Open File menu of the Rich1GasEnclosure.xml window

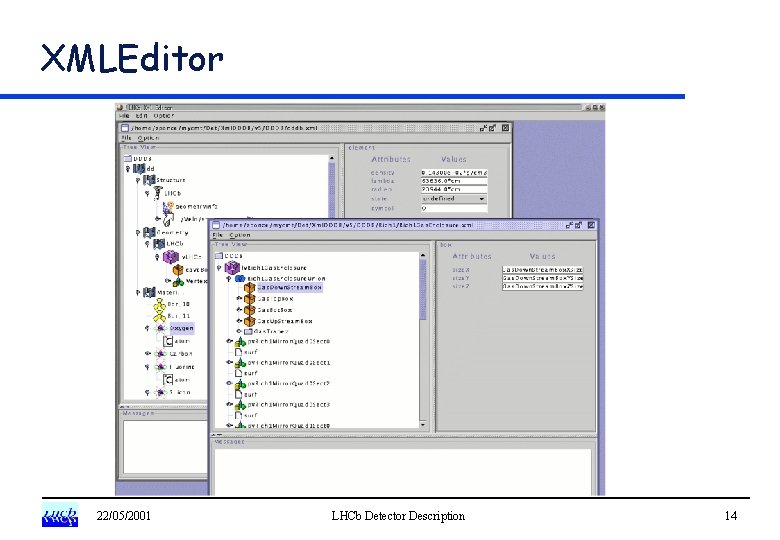217,235
